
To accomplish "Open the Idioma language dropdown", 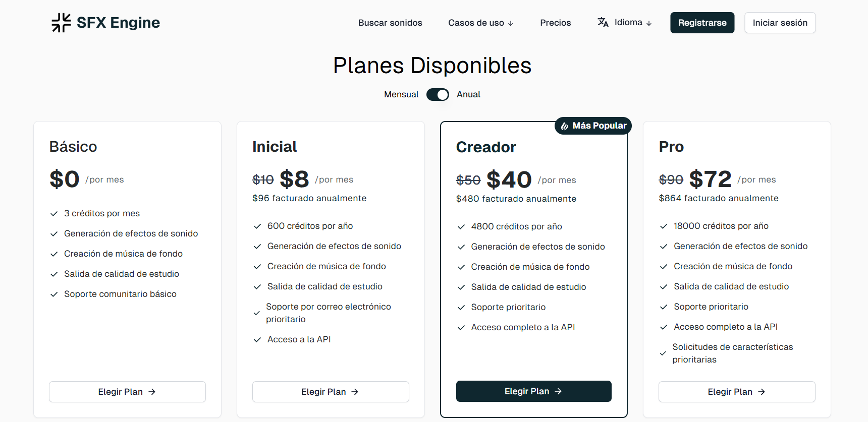I will [x=628, y=23].
